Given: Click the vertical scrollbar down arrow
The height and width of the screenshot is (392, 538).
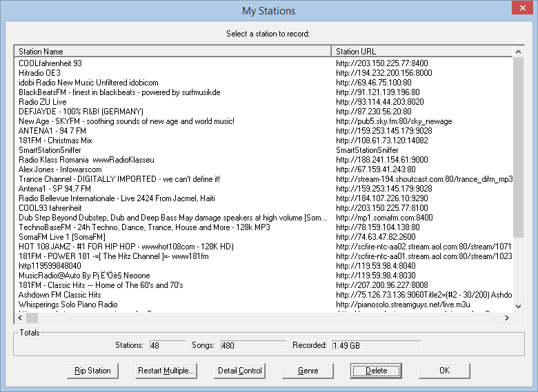Looking at the screenshot, I should tap(518, 307).
